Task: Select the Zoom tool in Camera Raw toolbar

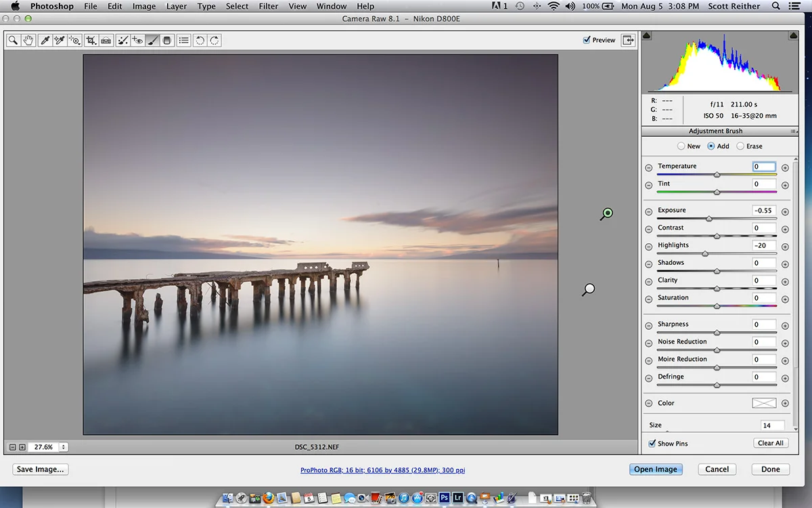Action: [x=13, y=41]
